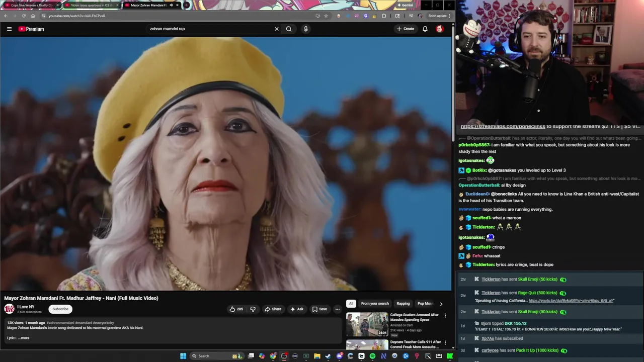
Task: Open the Windows Start menu
Action: click(183, 356)
